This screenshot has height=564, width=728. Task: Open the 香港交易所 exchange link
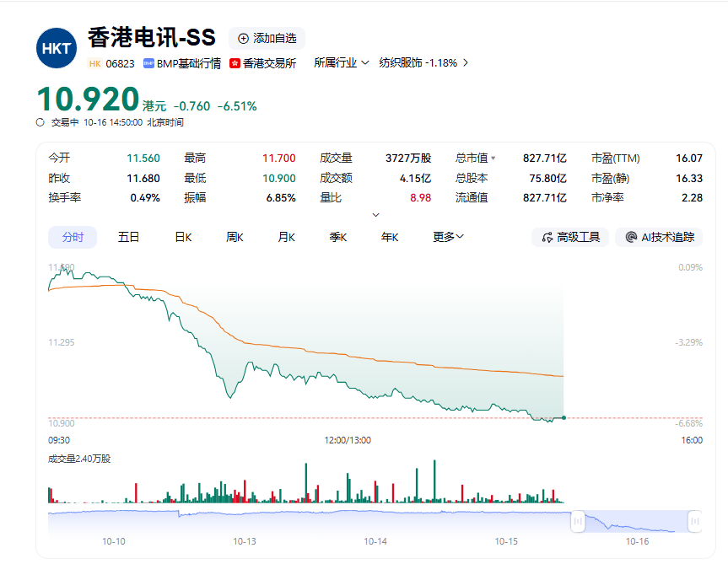coord(269,63)
